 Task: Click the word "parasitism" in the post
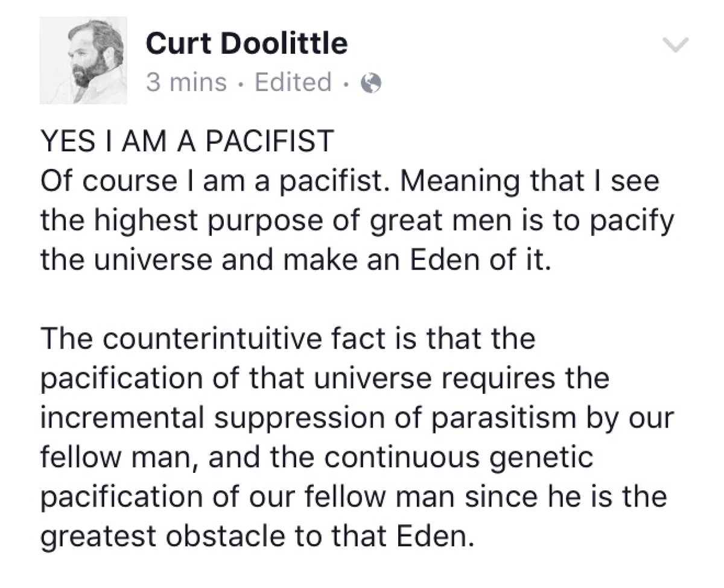[x=530, y=417]
